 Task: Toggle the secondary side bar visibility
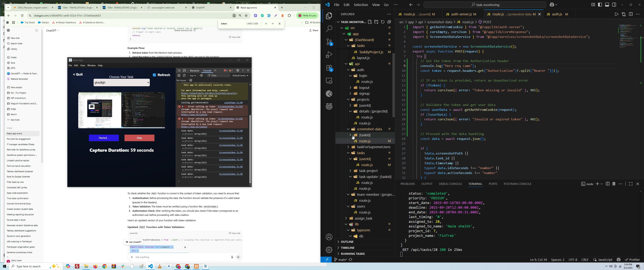click(614, 5)
